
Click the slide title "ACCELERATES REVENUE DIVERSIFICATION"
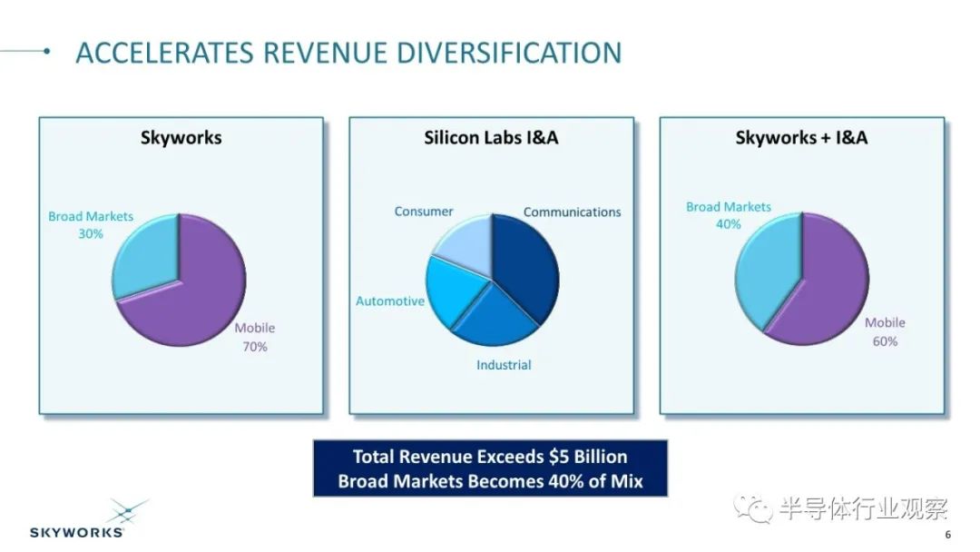[x=348, y=53]
